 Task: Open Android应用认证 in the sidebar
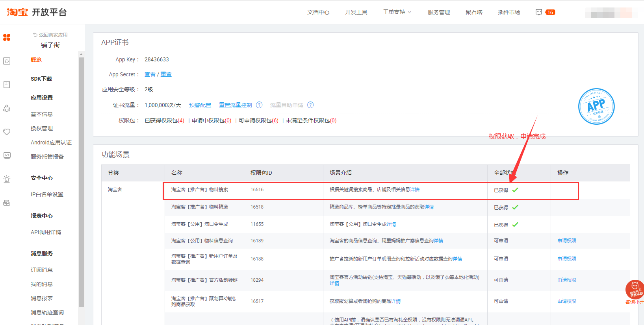(51, 142)
